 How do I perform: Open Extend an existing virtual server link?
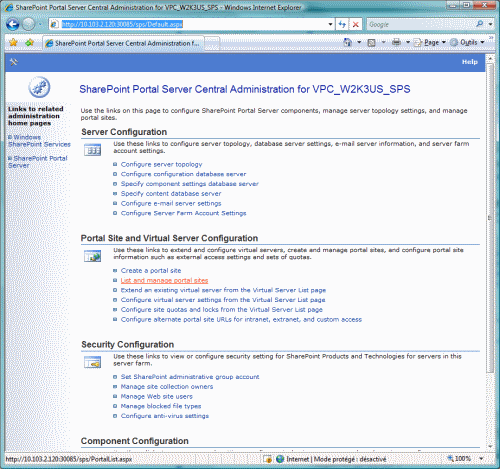[223, 290]
